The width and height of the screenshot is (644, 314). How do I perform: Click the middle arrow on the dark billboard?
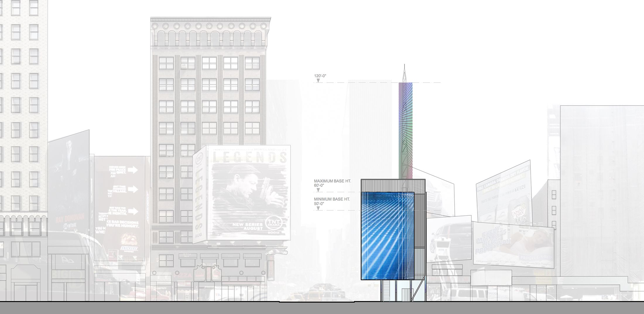click(133, 190)
